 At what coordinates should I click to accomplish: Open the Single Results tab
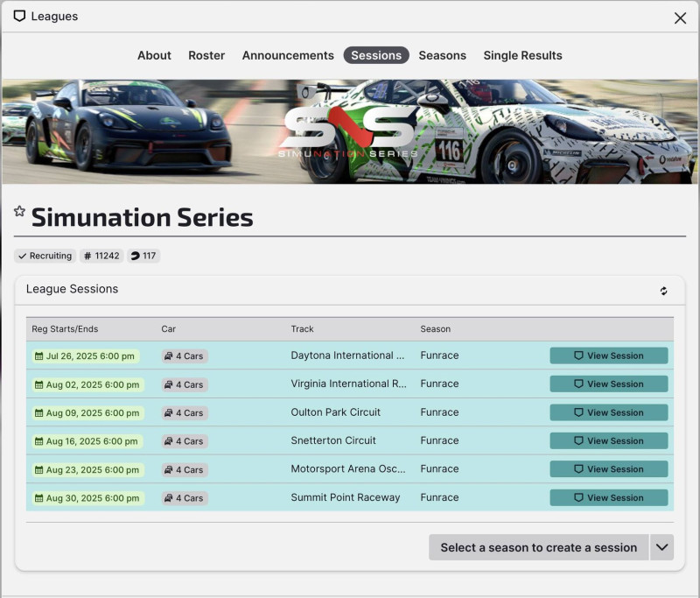click(522, 55)
